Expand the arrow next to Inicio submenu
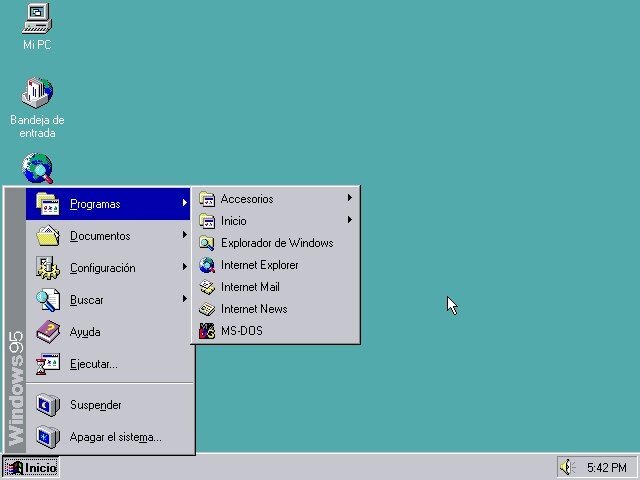Screen dimensions: 640x480 [x=350, y=220]
